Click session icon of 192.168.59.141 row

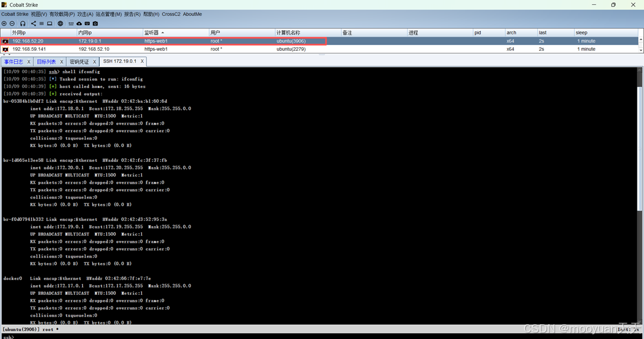click(5, 49)
